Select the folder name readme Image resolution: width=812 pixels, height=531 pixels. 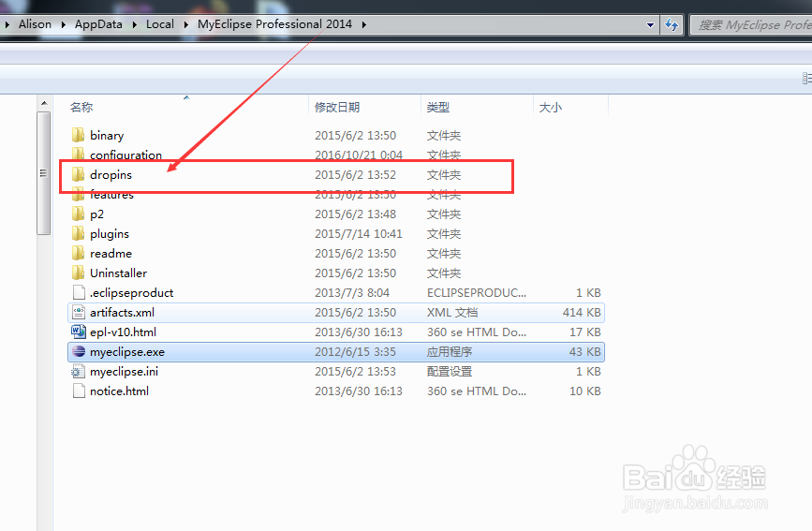coord(111,254)
